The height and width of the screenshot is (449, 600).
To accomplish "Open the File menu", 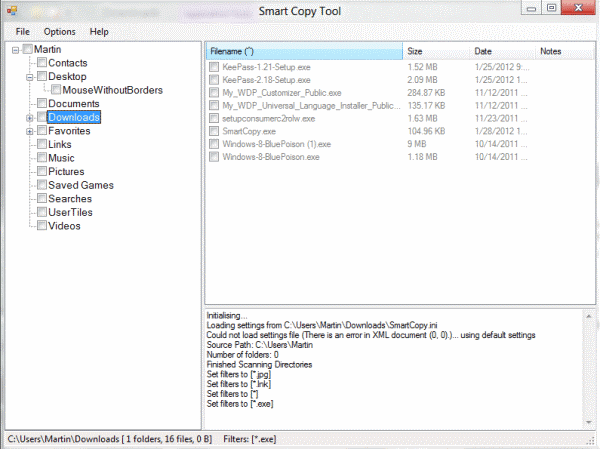I will pos(22,32).
